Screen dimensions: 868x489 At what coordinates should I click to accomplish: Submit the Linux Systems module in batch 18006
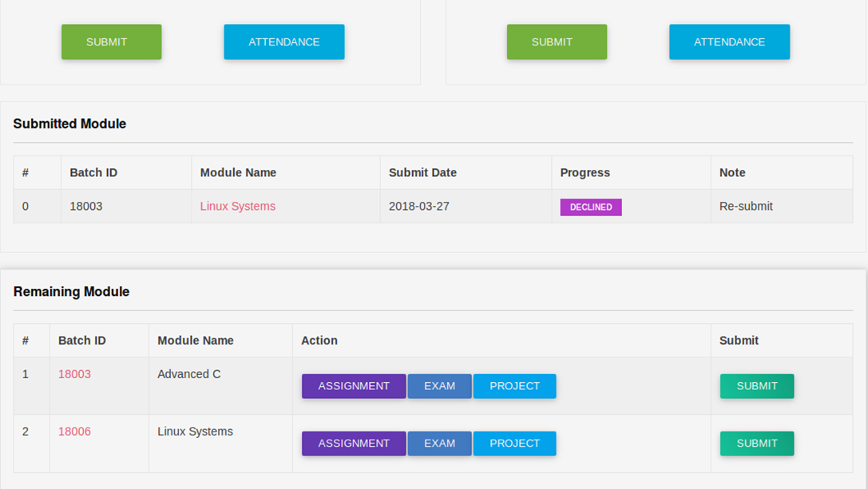756,444
